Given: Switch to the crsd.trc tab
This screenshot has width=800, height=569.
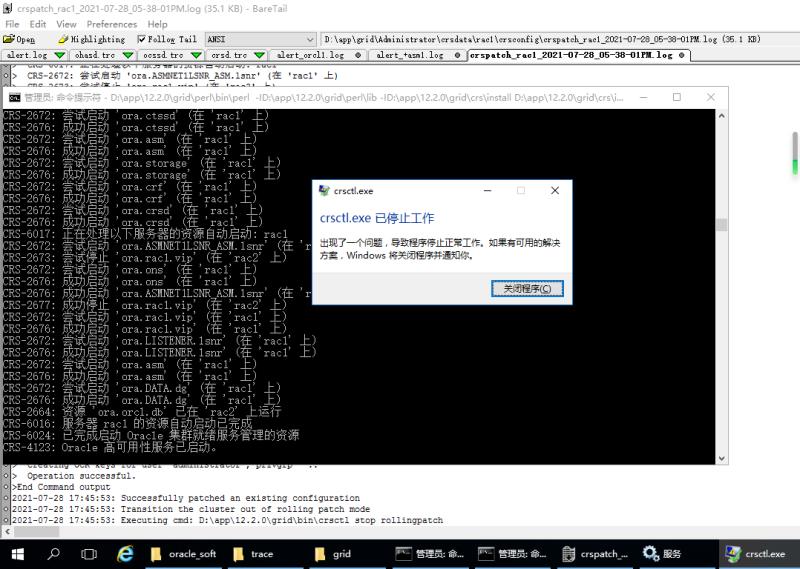Looking at the screenshot, I should point(229,55).
